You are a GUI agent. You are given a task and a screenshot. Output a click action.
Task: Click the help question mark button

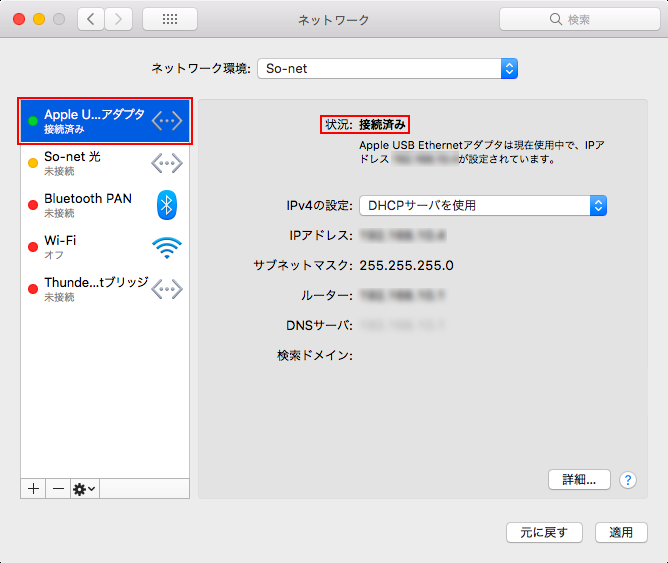(x=628, y=480)
